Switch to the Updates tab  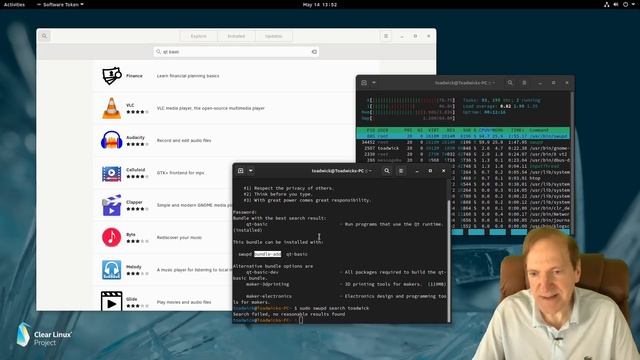click(x=273, y=36)
